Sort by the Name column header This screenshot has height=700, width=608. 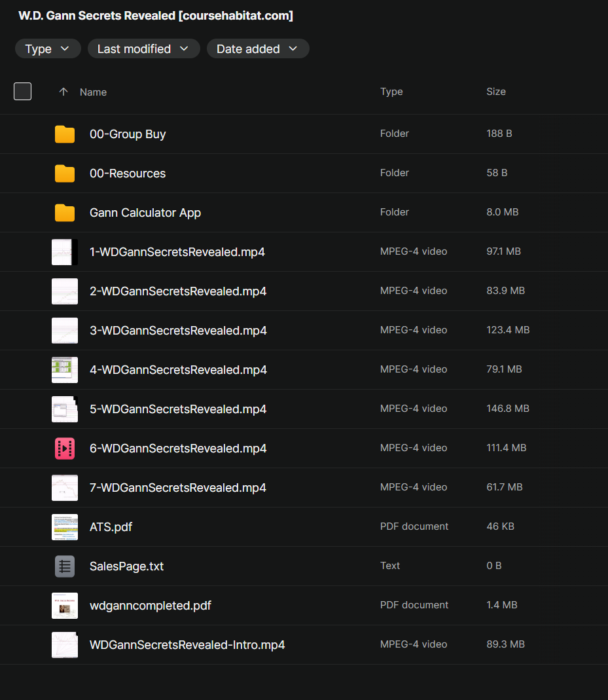click(93, 92)
